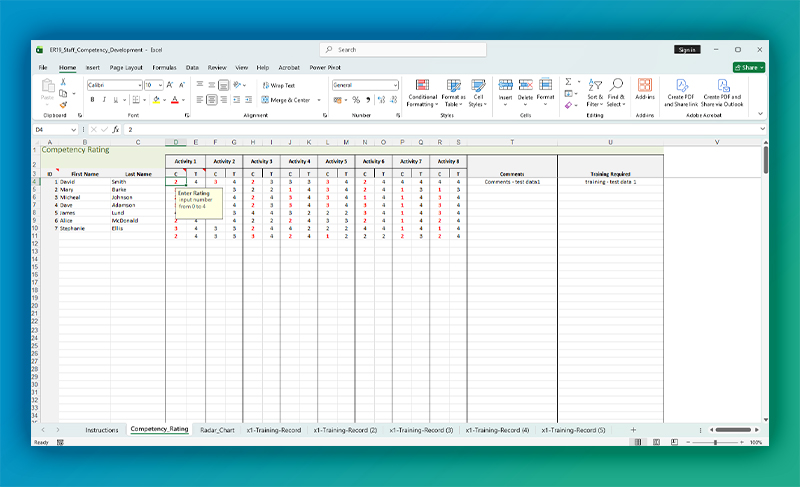Toggle Bold formatting
This screenshot has width=800, height=487.
click(92, 100)
